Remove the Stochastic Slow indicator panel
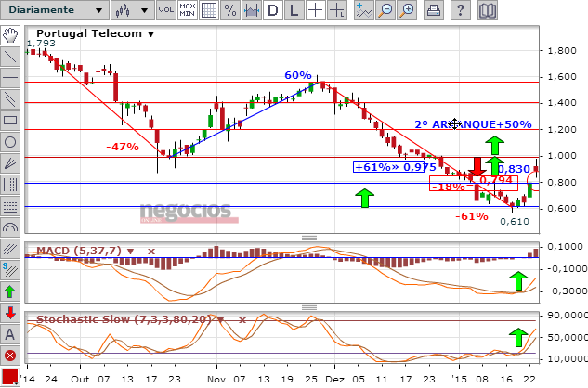Image resolution: width=588 pixels, height=388 pixels. coord(242,319)
